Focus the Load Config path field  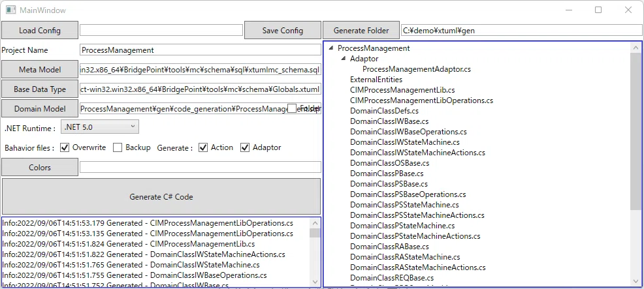(x=161, y=30)
